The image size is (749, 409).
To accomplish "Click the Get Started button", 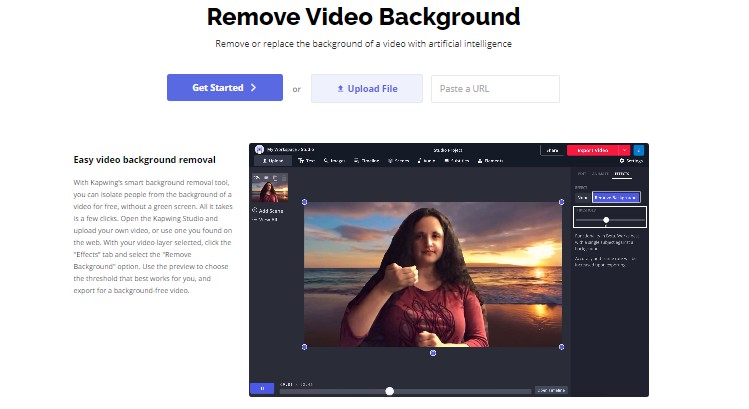I will 224,88.
